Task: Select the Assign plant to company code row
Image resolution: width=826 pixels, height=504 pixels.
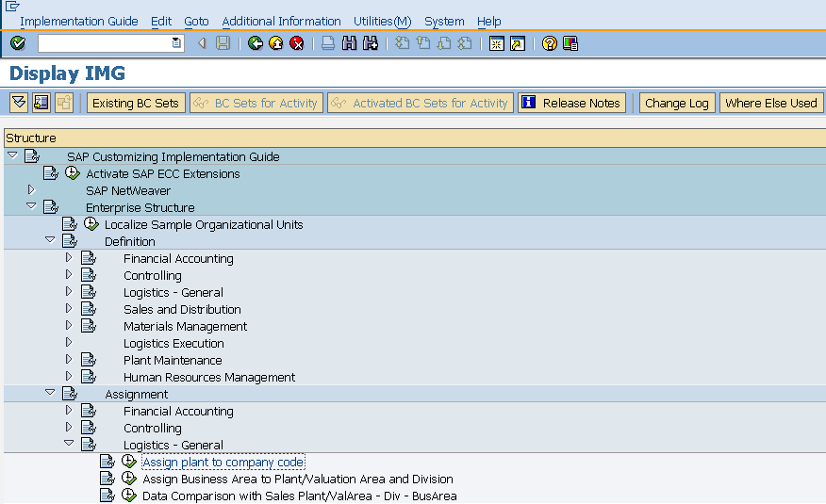Action: click(223, 462)
